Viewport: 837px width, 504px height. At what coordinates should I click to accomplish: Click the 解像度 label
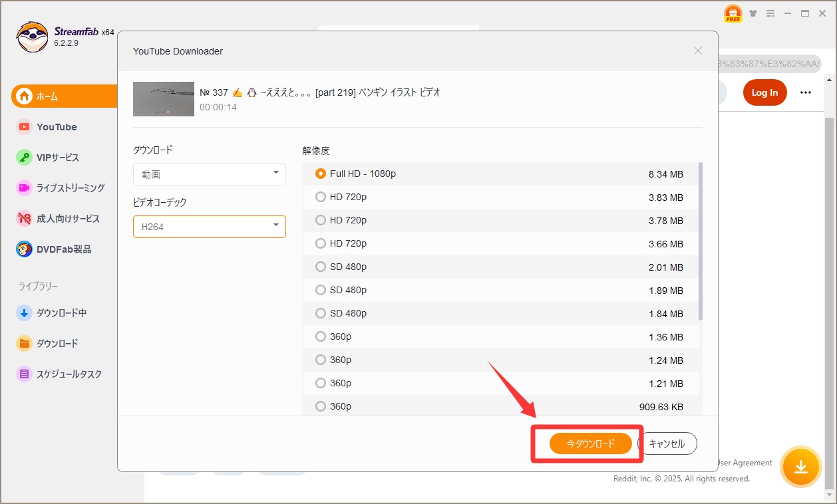[316, 151]
